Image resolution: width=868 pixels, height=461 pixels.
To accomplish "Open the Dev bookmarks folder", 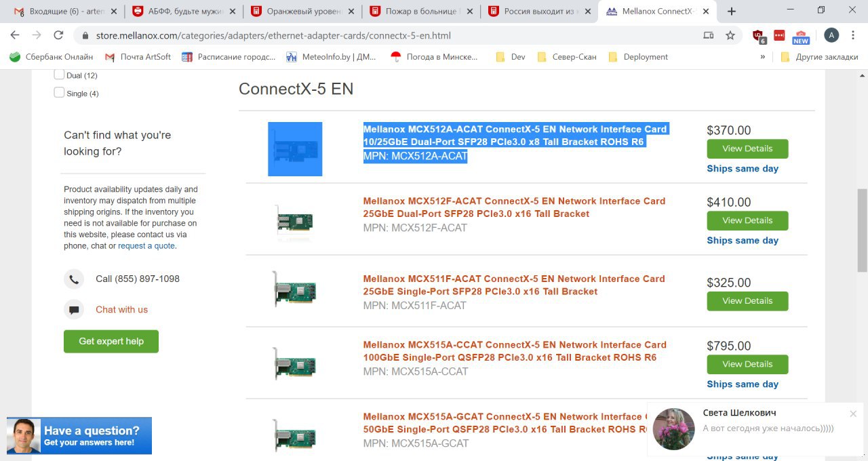I will pos(510,57).
